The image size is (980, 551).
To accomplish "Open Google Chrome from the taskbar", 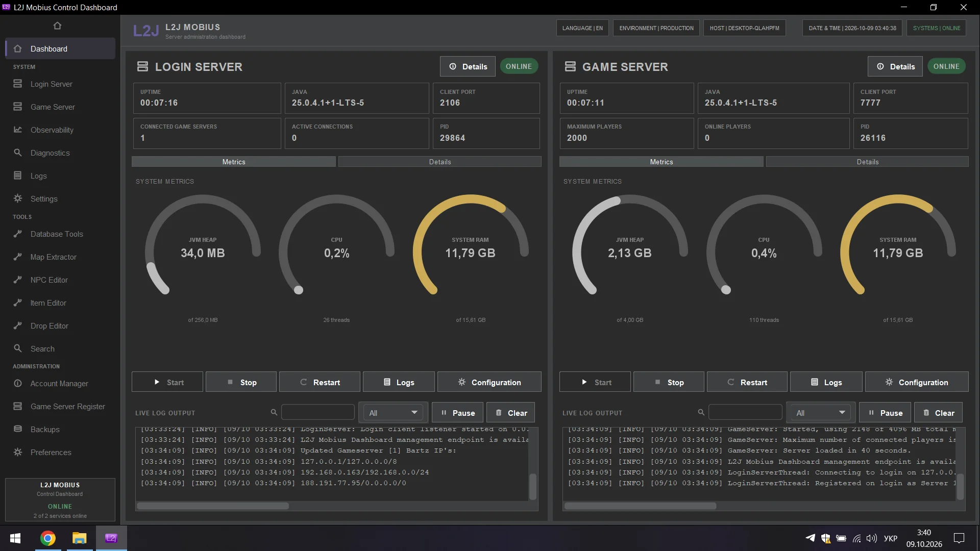I will [x=48, y=538].
